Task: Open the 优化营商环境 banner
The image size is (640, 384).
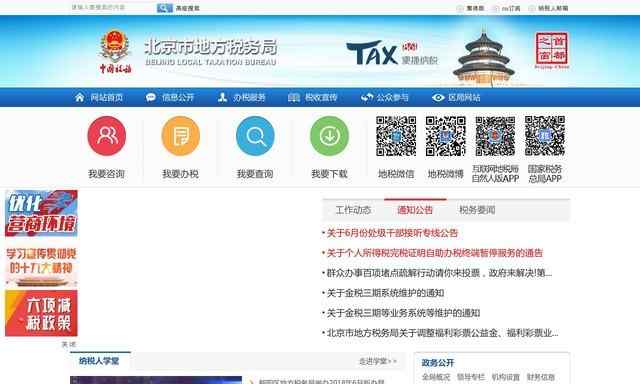Action: tap(41, 213)
